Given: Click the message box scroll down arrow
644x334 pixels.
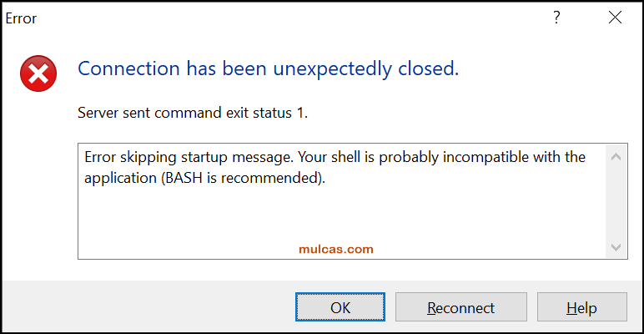Looking at the screenshot, I should pyautogui.click(x=615, y=247).
